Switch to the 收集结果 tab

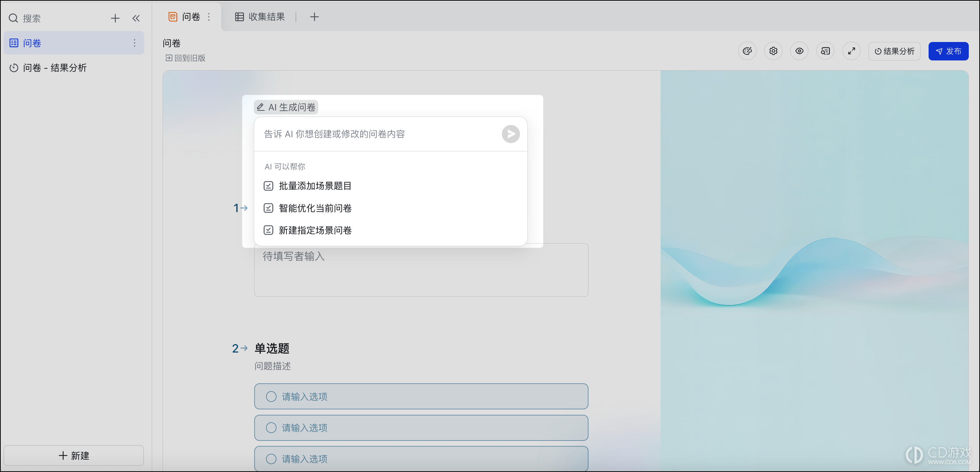[260, 17]
